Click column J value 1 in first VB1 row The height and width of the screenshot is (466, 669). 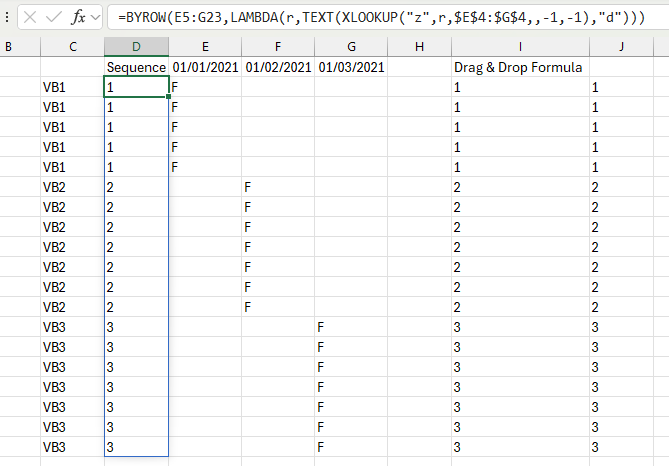[x=621, y=87]
